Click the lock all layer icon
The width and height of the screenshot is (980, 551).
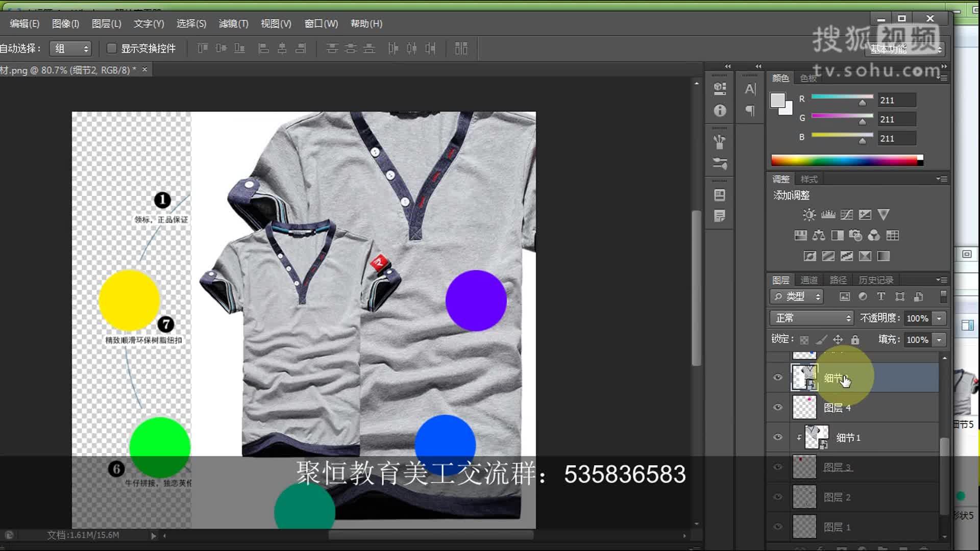pyautogui.click(x=855, y=340)
